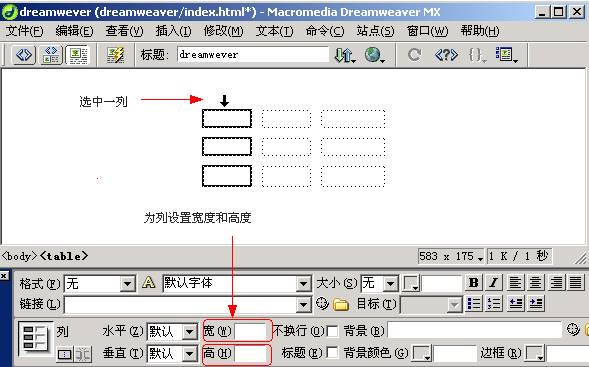
Task: Open the 文件 menu
Action: (24, 31)
